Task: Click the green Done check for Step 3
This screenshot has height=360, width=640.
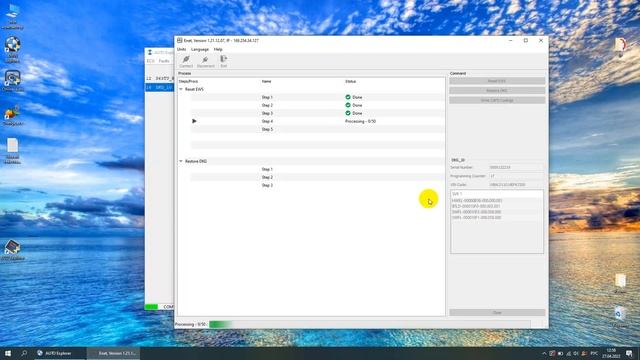Action: pyautogui.click(x=348, y=113)
